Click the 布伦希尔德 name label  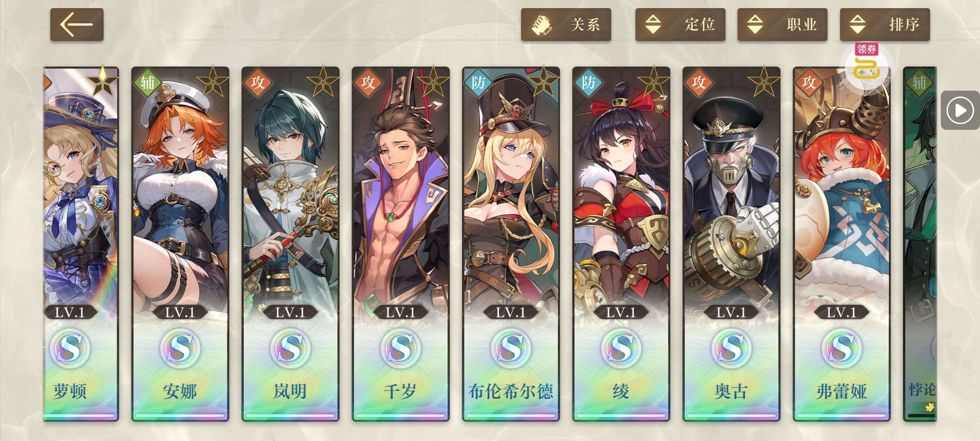[510, 391]
